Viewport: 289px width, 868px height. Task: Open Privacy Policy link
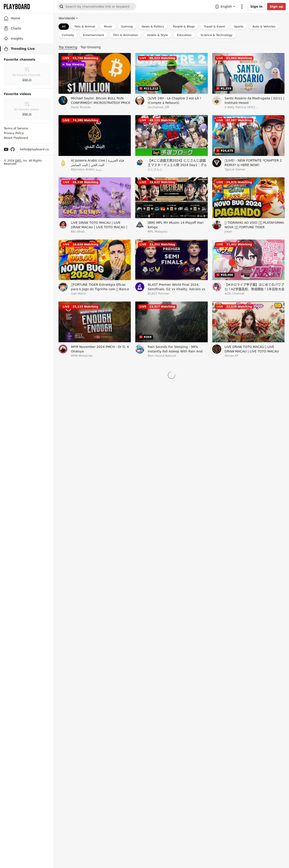click(x=14, y=133)
